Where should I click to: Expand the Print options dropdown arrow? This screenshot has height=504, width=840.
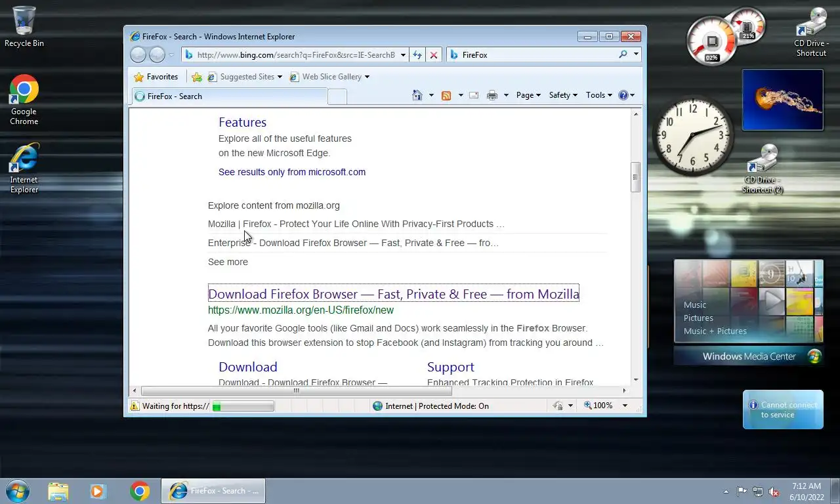tap(506, 95)
